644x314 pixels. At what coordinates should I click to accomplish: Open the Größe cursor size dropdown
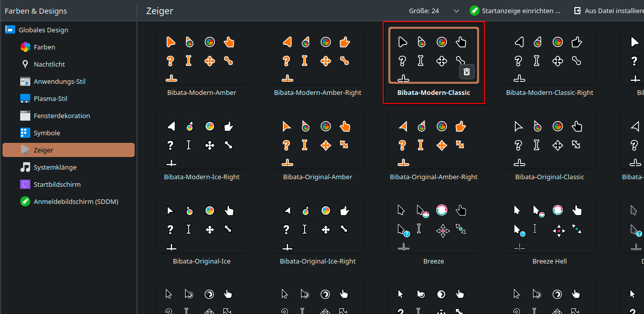[434, 11]
